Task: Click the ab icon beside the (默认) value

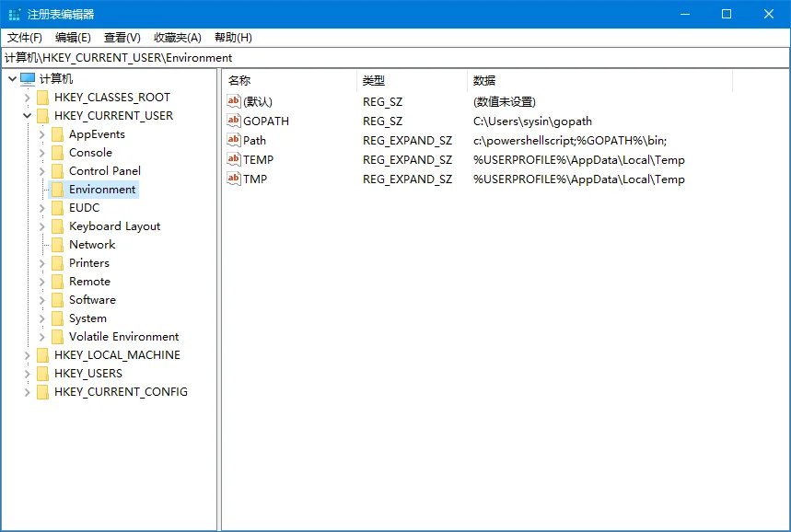Action: 234,101
